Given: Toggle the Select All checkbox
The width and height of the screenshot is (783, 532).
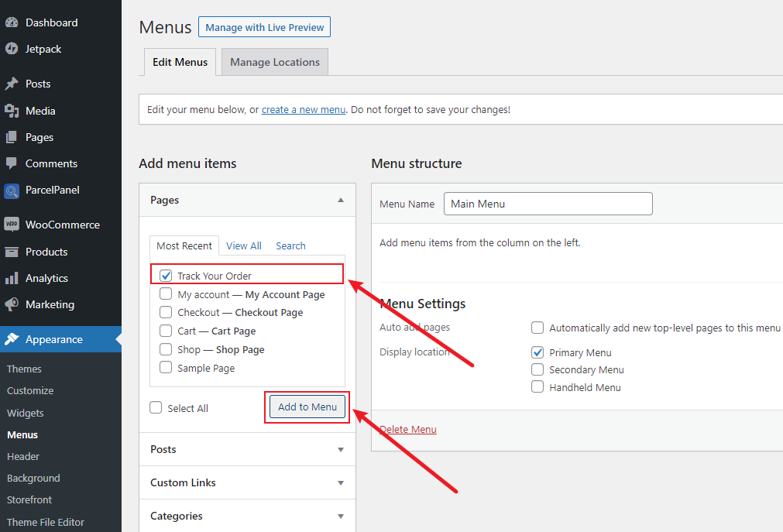Looking at the screenshot, I should point(156,407).
